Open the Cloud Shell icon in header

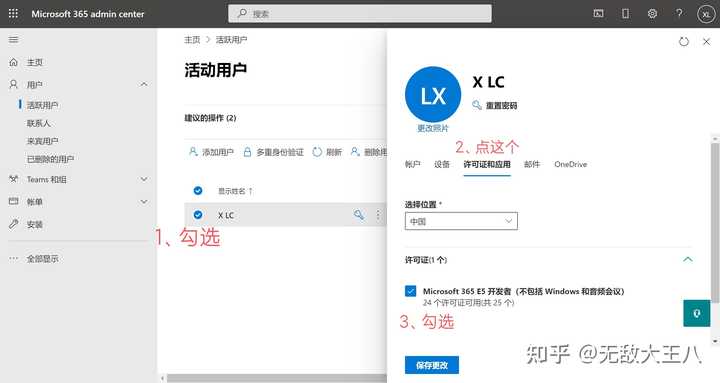point(598,14)
